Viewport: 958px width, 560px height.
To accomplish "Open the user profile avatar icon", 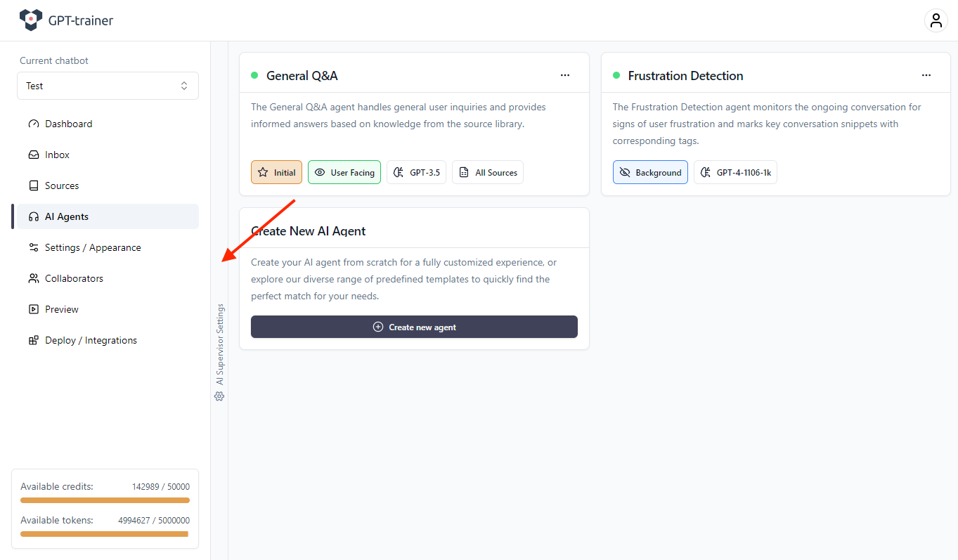I will pos(936,20).
